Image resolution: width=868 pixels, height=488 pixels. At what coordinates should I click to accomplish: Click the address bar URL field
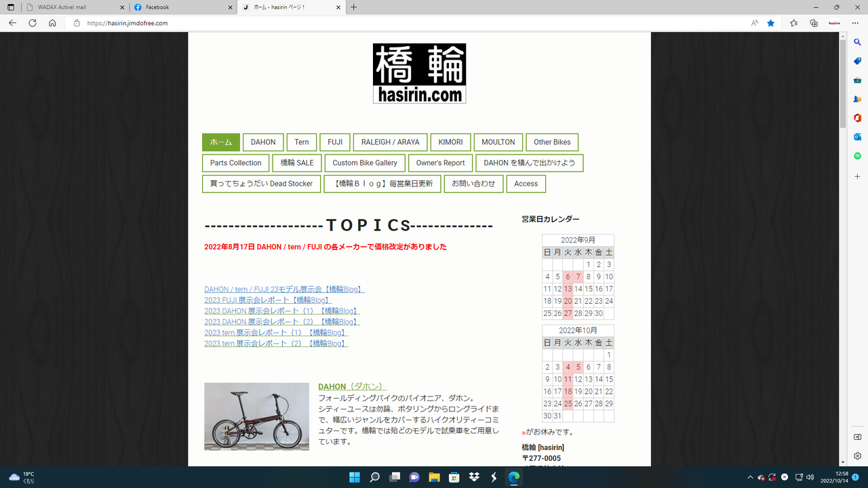point(407,23)
